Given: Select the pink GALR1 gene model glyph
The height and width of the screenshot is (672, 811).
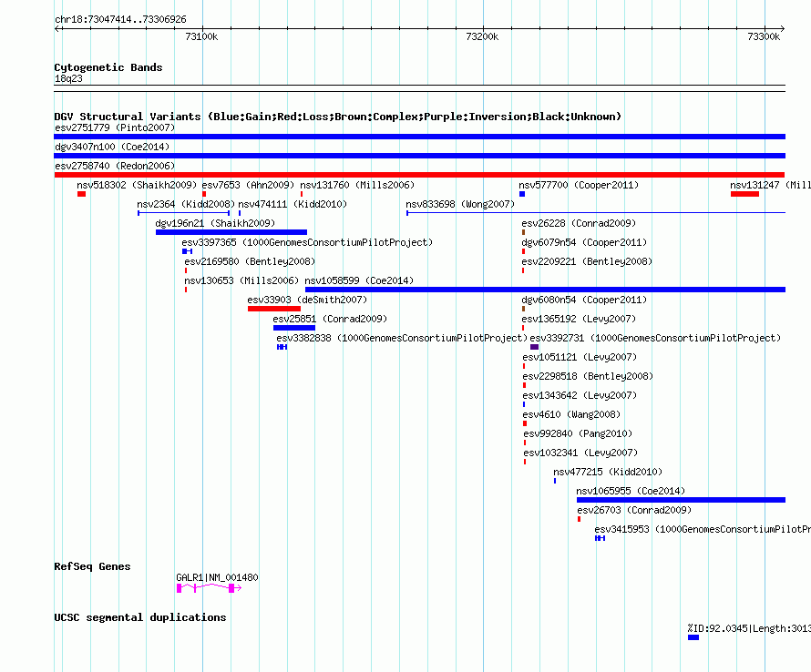Looking at the screenshot, I should [209, 588].
